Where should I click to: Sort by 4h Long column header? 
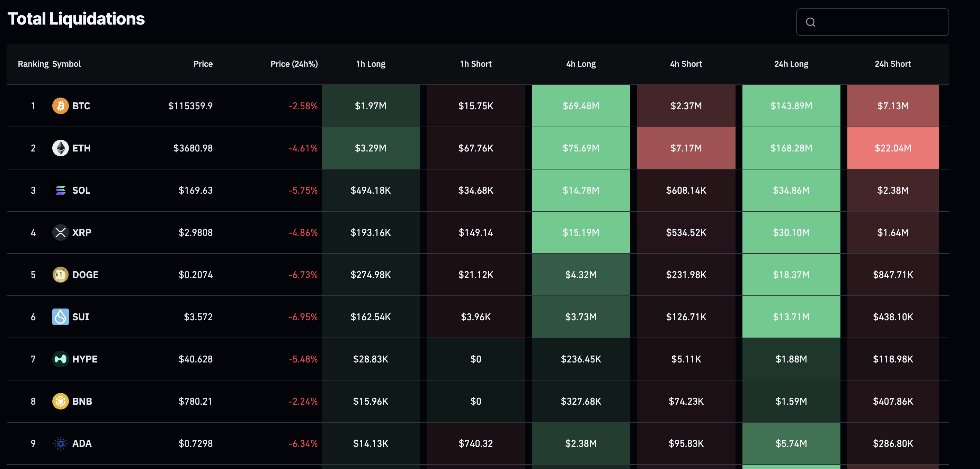[580, 64]
